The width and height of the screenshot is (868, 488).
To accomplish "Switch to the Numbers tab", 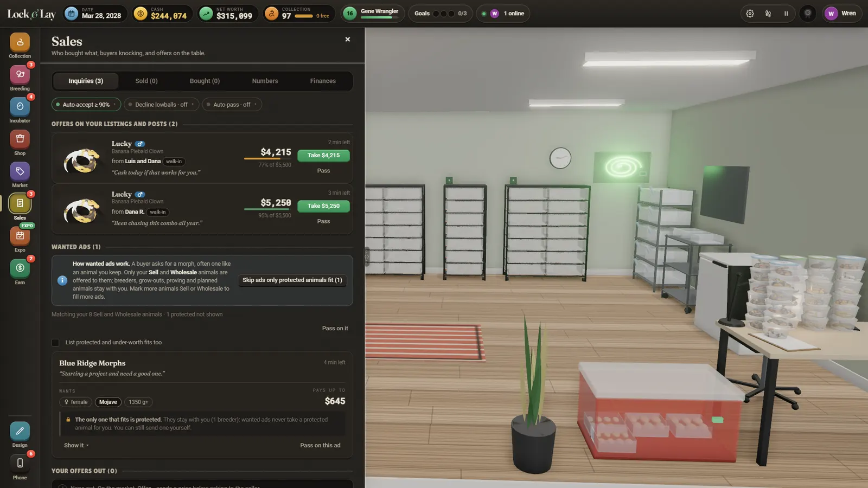I will pos(265,81).
